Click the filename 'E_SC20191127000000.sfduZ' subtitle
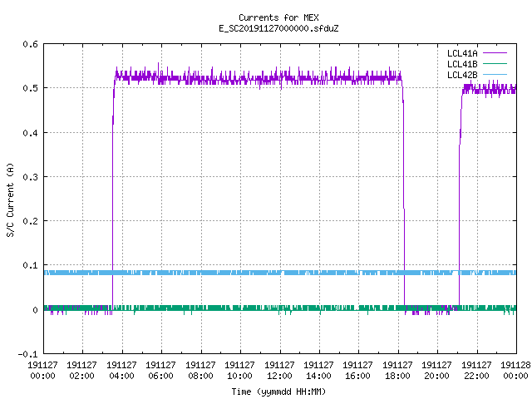The image size is (532, 399). click(278, 28)
